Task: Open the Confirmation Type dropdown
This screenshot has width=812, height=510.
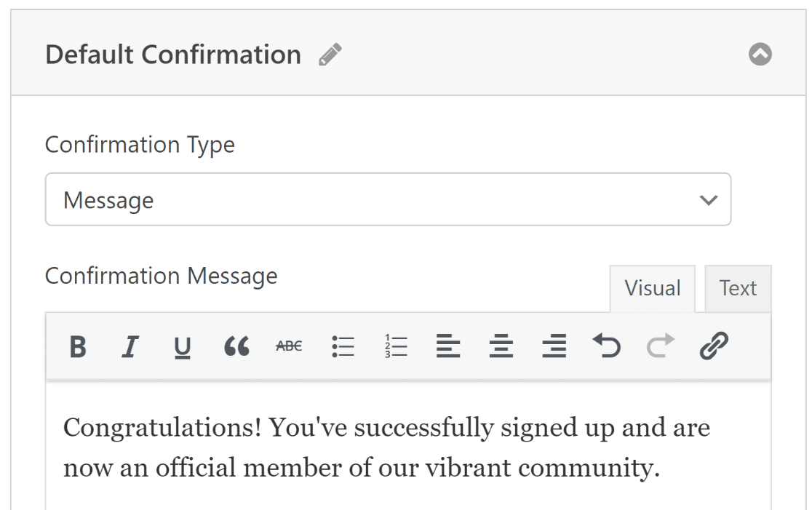Action: [x=388, y=199]
